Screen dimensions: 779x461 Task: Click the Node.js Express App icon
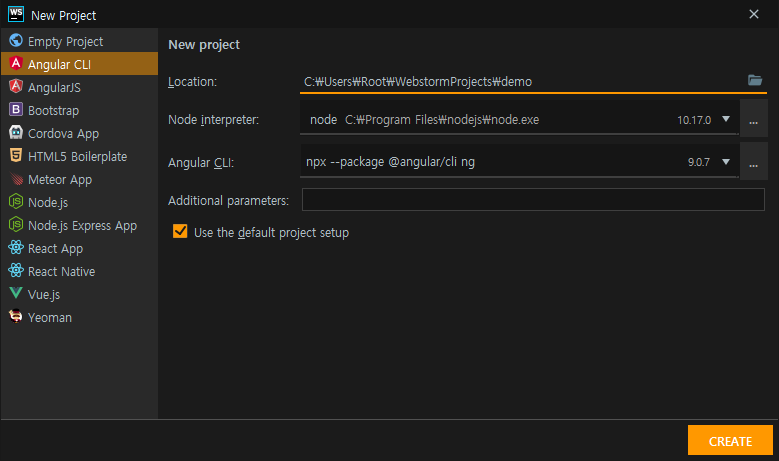point(16,225)
